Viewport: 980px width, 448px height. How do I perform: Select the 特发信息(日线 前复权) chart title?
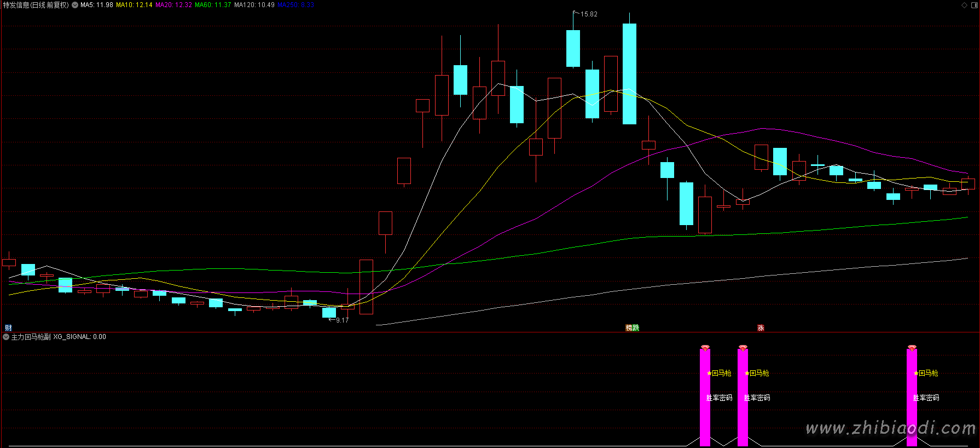36,5
